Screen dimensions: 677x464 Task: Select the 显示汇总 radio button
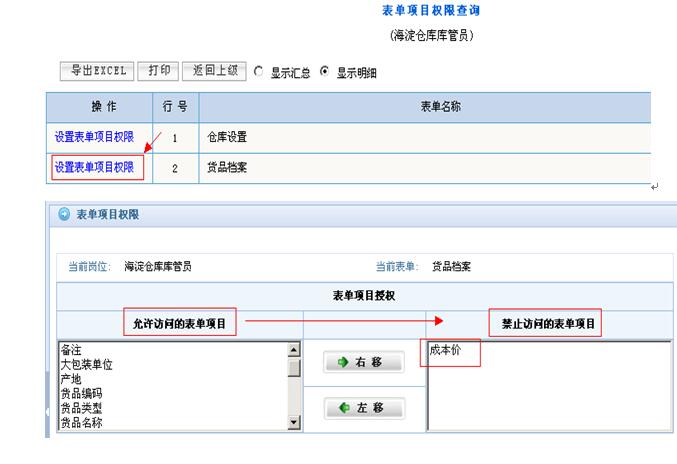pyautogui.click(x=259, y=72)
